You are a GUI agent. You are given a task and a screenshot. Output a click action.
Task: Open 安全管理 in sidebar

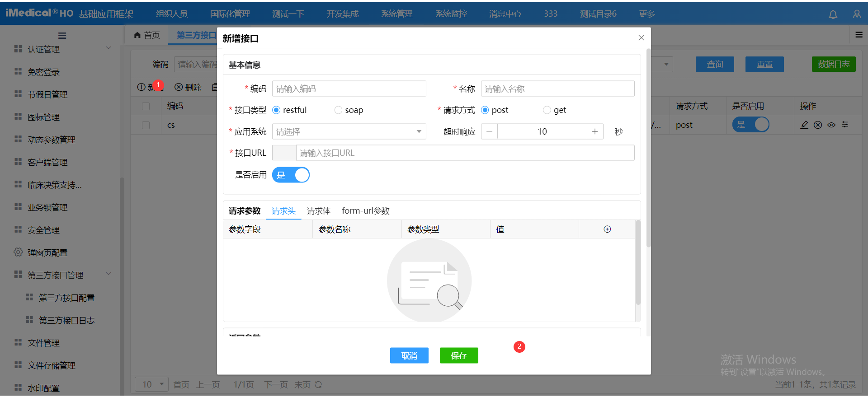point(43,230)
